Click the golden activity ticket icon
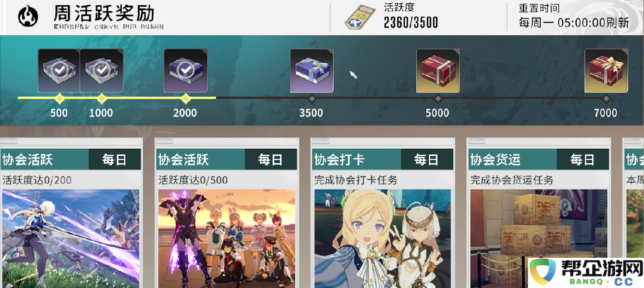The height and width of the screenshot is (288, 644). 360,17
